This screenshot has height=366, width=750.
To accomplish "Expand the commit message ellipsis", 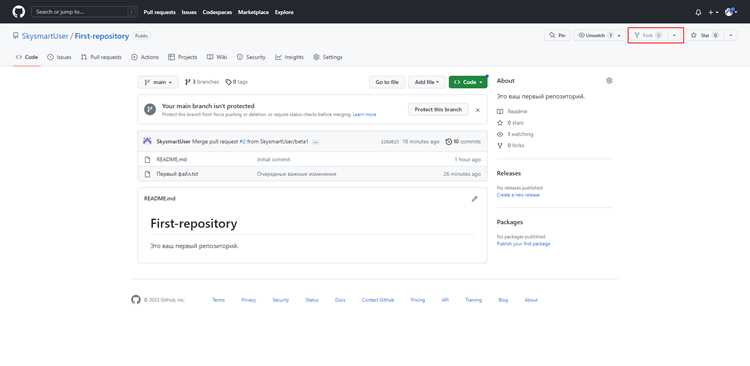I will click(x=316, y=142).
